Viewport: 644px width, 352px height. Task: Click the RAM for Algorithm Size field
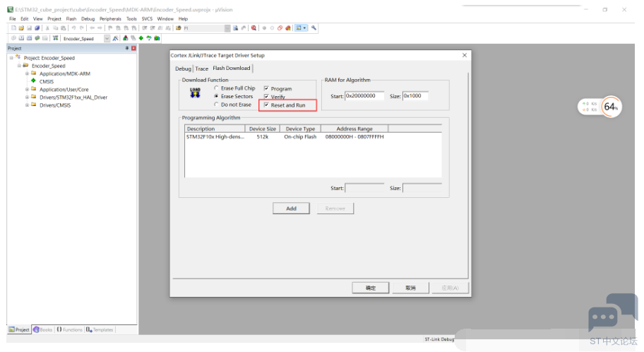pos(415,96)
